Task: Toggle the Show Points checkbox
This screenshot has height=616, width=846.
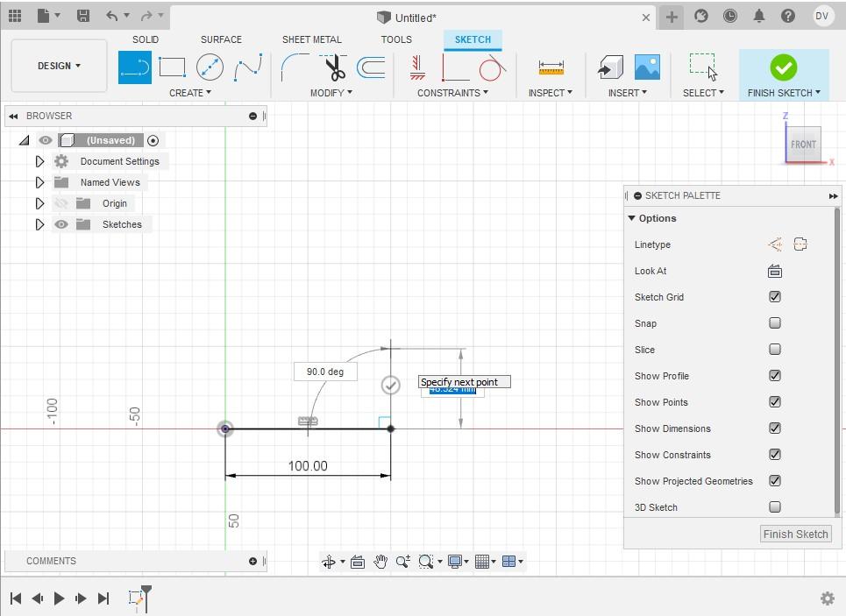Action: [775, 402]
